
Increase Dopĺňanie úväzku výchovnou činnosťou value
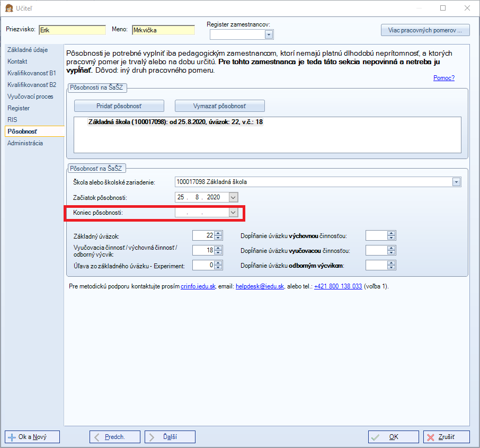(x=391, y=233)
